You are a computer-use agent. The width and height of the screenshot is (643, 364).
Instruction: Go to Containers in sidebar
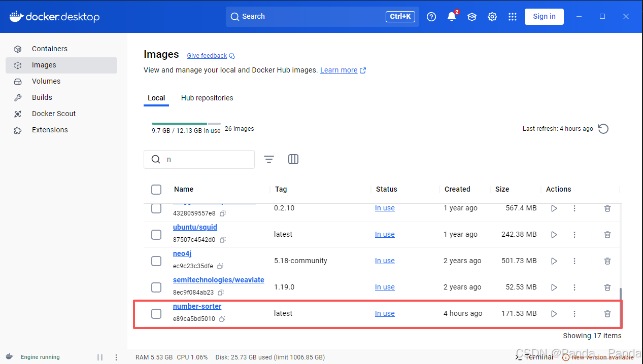coord(61,49)
